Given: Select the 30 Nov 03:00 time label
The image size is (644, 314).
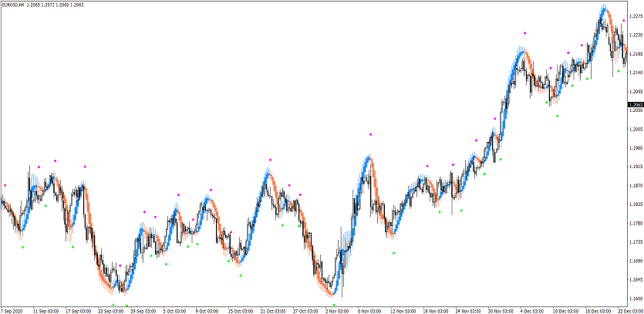Looking at the screenshot, I should [501, 310].
